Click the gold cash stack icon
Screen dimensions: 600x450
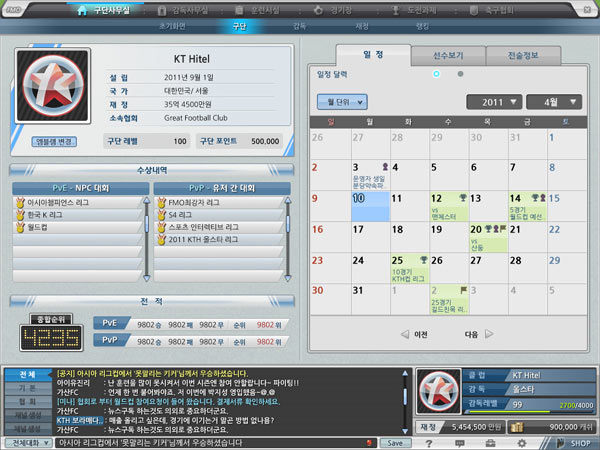517,427
